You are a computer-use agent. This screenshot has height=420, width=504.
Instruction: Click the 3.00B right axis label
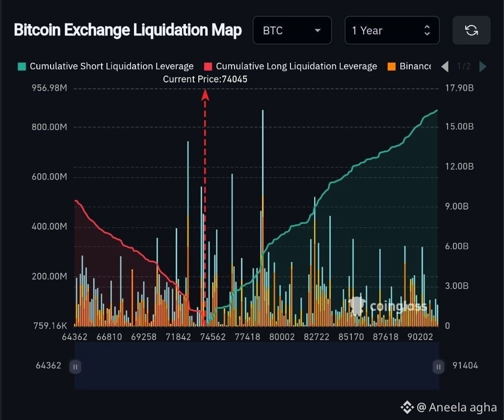[x=457, y=286]
